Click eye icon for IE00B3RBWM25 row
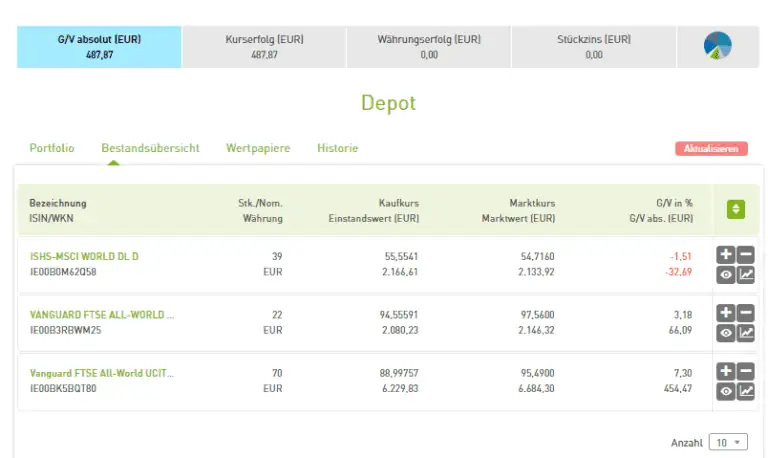Image resolution: width=768 pixels, height=458 pixels. pos(726,333)
